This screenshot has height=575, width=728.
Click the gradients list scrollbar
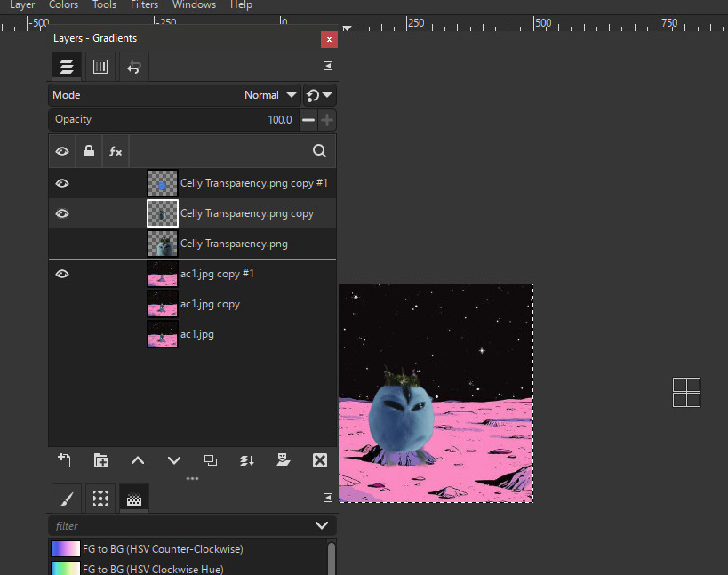[x=332, y=557]
